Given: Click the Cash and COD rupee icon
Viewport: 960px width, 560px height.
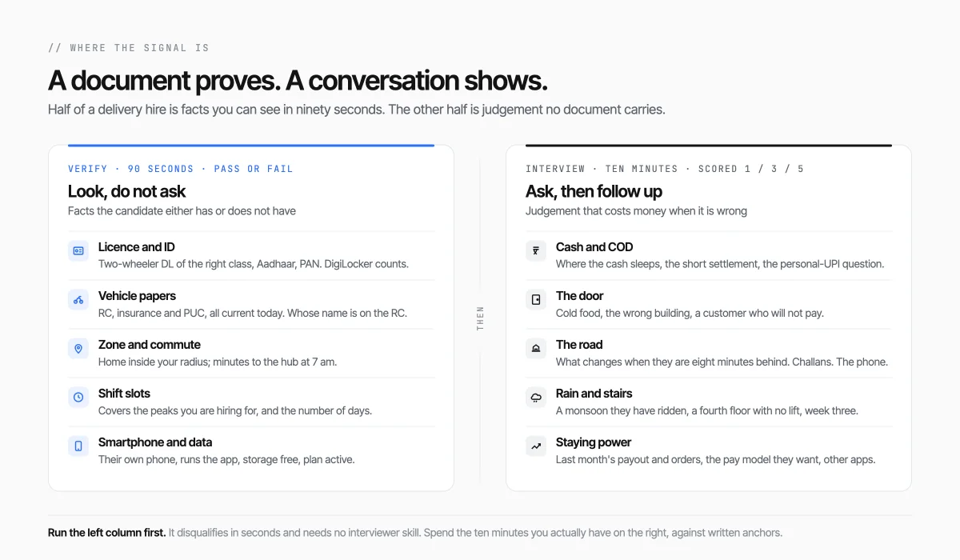Looking at the screenshot, I should [536, 250].
